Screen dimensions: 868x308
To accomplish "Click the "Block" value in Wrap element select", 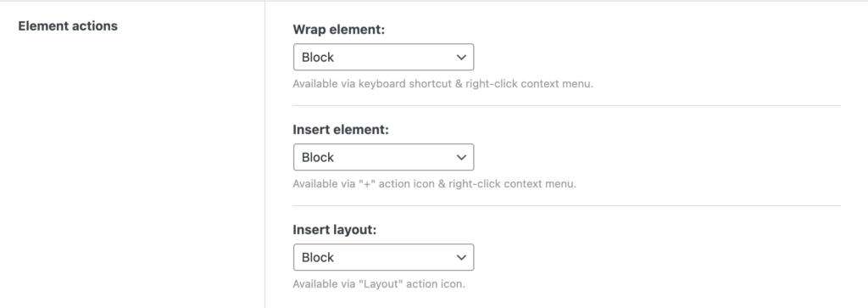I will (x=318, y=57).
